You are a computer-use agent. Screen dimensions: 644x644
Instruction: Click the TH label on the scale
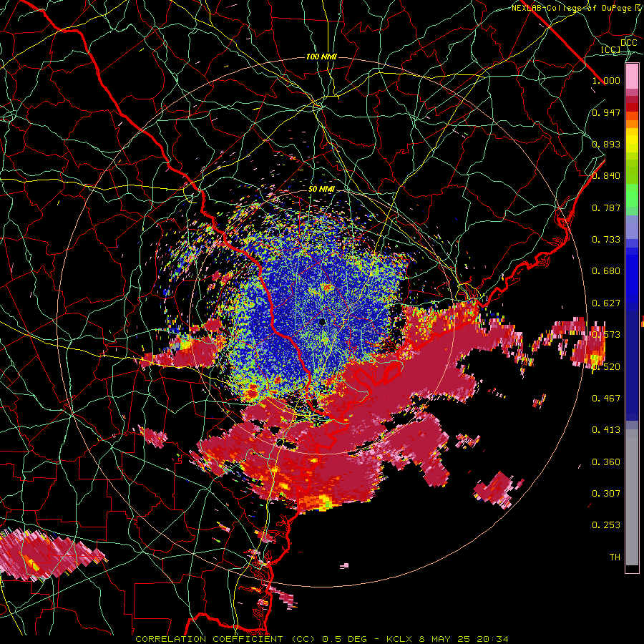(x=615, y=557)
